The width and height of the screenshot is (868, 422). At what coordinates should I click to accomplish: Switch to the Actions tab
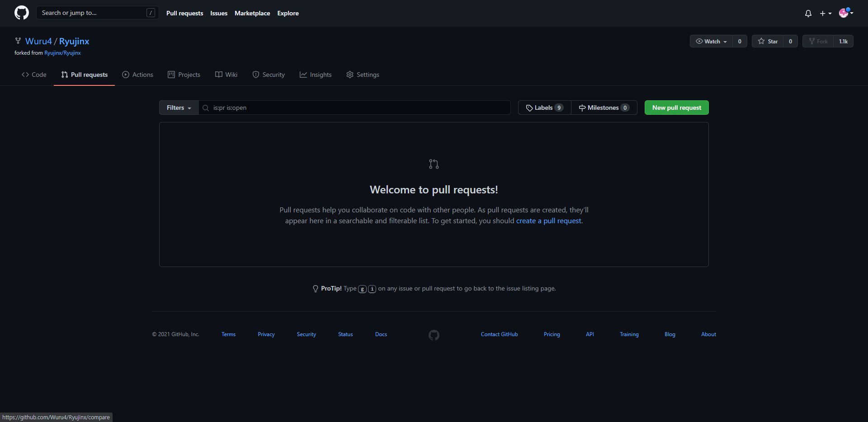pos(138,75)
